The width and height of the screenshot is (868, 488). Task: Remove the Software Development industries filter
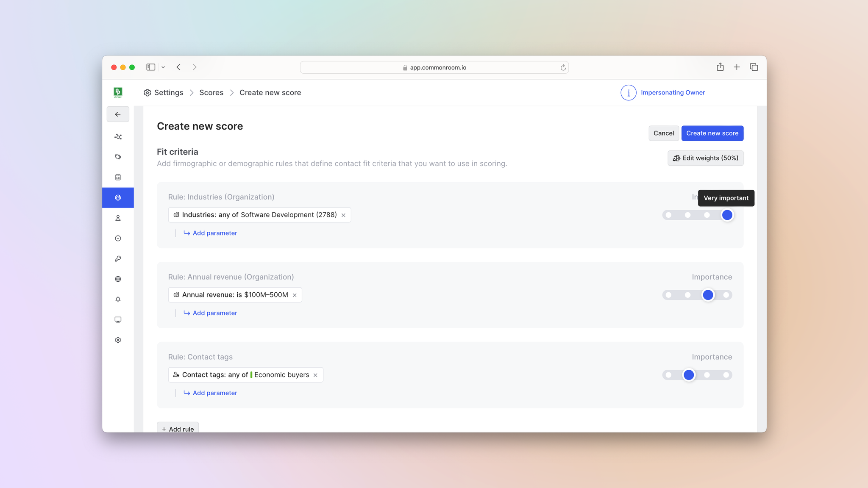(x=343, y=215)
